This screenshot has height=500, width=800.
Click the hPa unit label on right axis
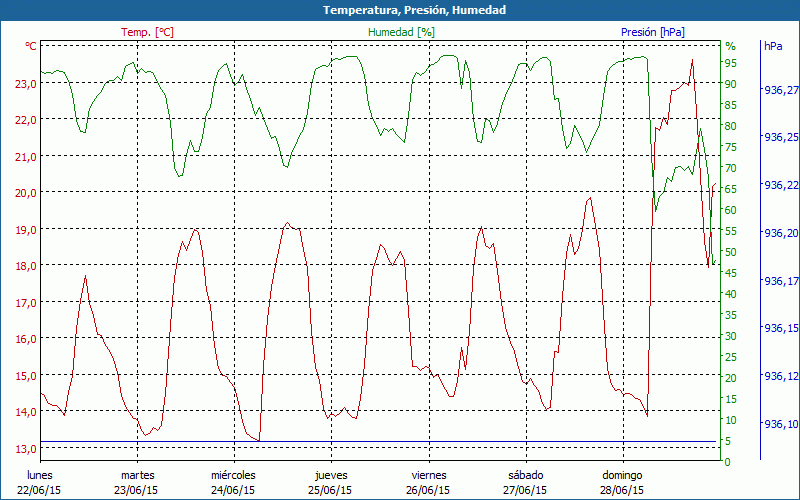773,46
